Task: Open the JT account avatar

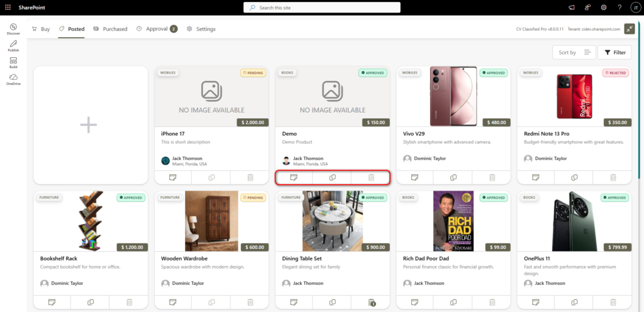Action: click(x=635, y=8)
